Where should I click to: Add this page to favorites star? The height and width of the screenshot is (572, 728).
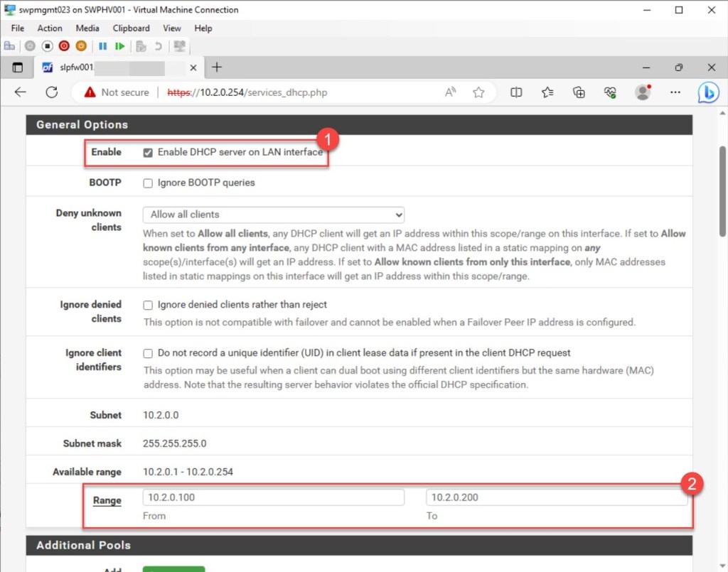(x=478, y=92)
